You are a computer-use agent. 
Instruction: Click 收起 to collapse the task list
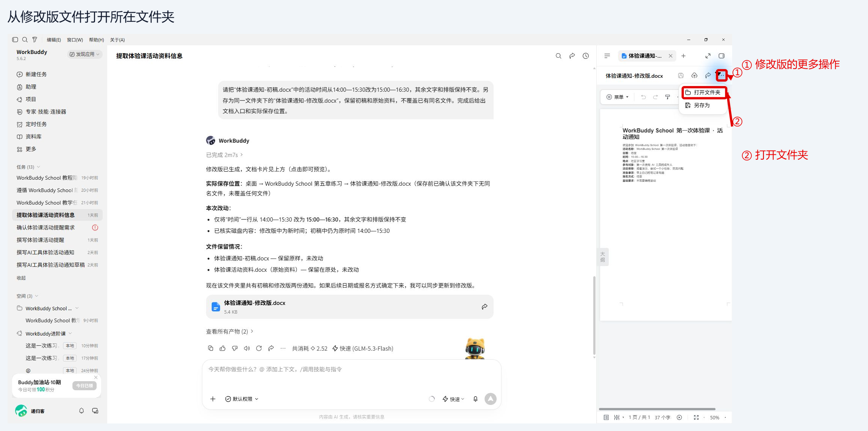[x=21, y=278]
